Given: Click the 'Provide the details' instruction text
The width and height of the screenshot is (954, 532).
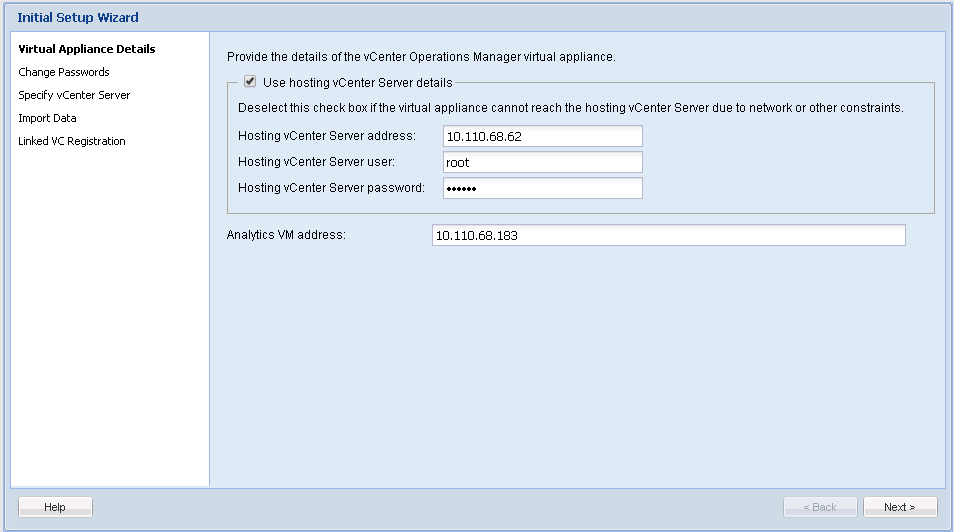Looking at the screenshot, I should click(421, 57).
